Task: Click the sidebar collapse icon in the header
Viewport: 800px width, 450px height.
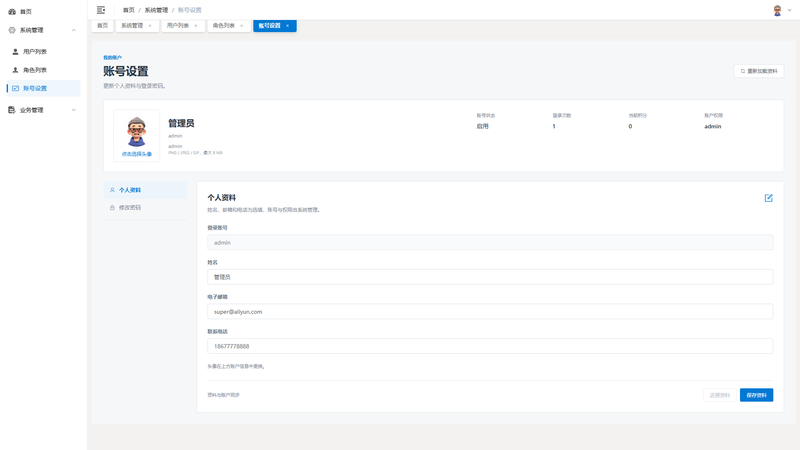Action: (x=101, y=10)
